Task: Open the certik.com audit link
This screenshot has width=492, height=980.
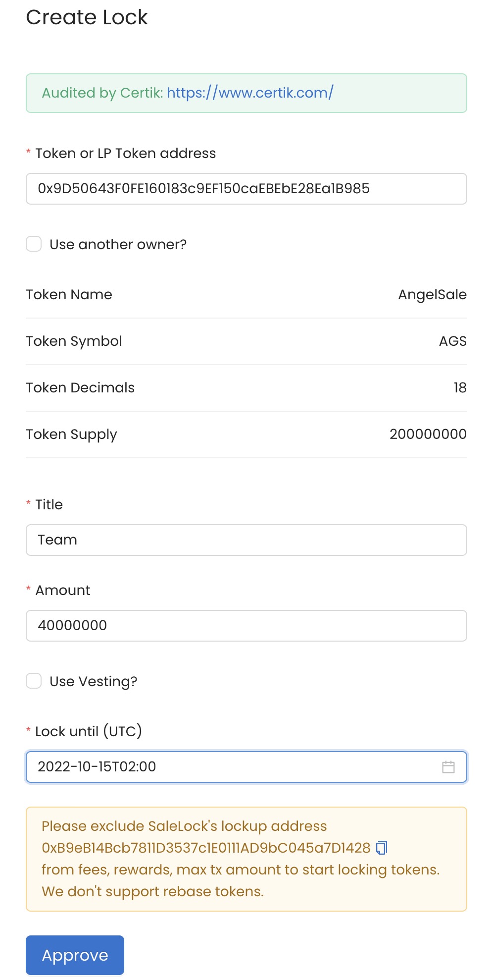Action: pos(250,93)
